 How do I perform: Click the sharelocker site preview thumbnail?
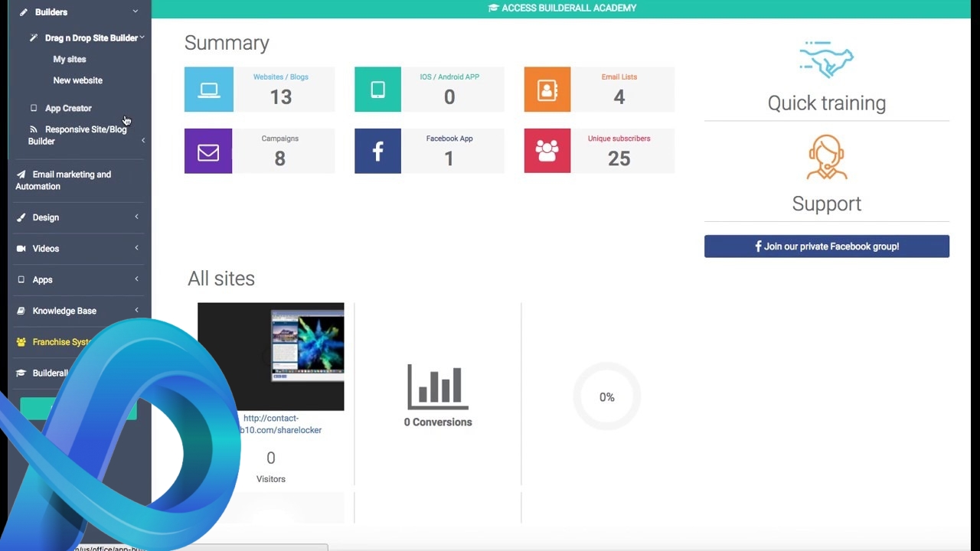[x=271, y=357]
